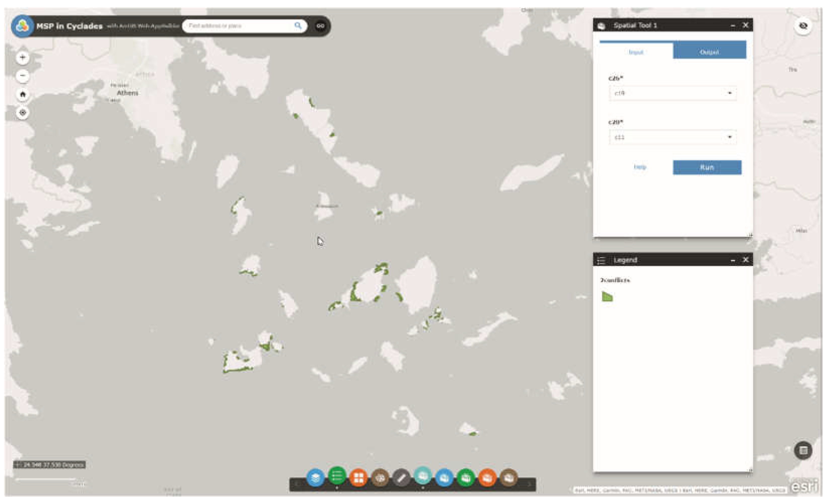
Task: Click the teal Spatial Tool widget
Action: pyautogui.click(x=423, y=476)
